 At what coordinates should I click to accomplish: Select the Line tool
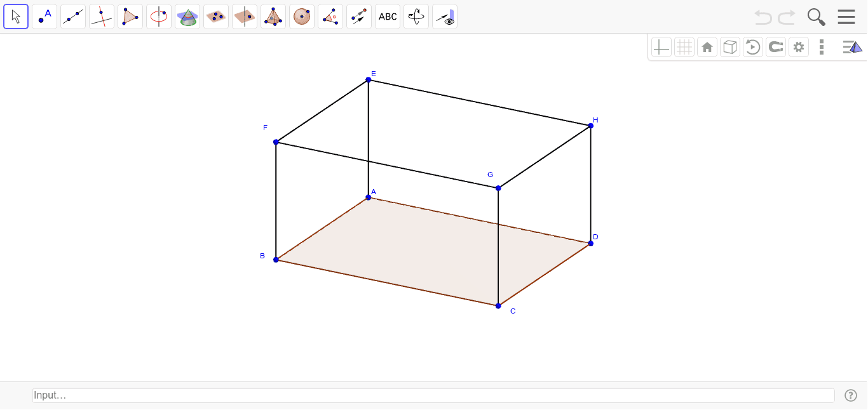pyautogui.click(x=73, y=17)
